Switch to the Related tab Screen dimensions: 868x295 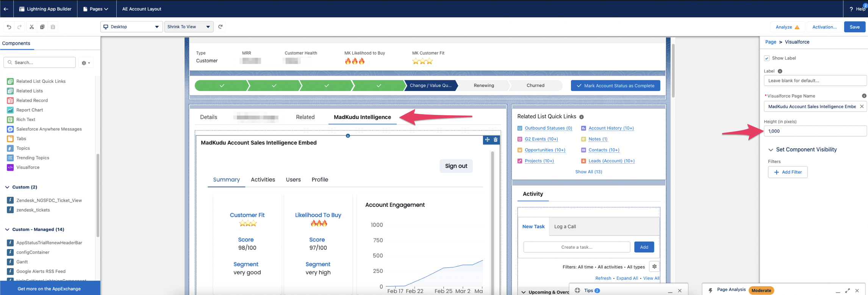click(x=305, y=117)
